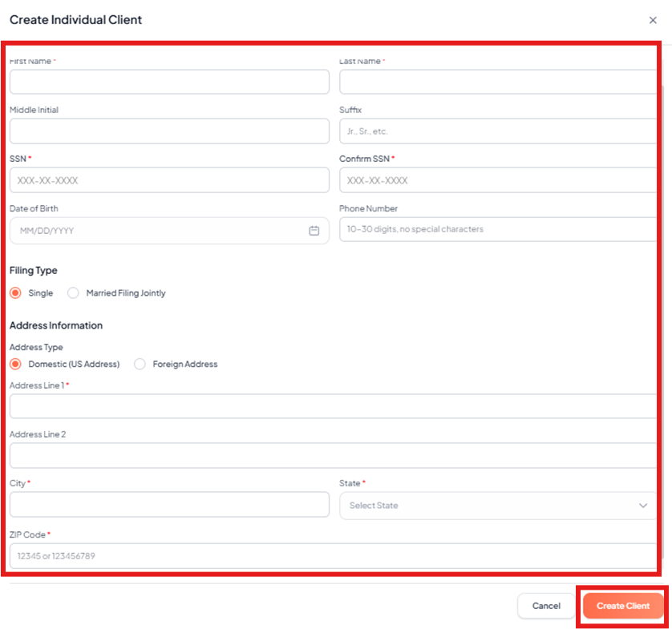Choose Married Filing Jointly option
Viewport: 672px width, 629px height.
tap(74, 293)
